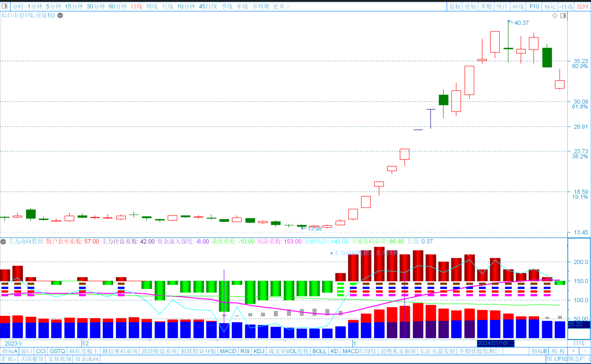Click the 复权 button

coord(455,6)
